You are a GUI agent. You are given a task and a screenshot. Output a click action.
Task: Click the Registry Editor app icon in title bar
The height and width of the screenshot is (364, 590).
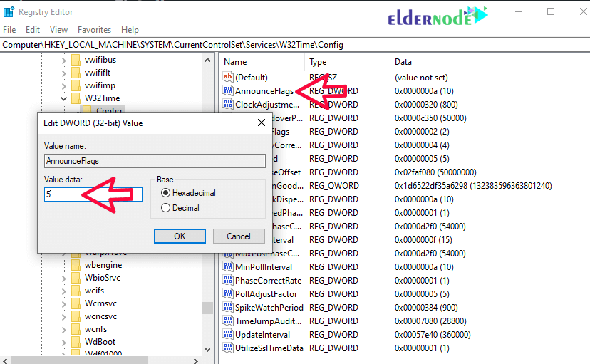point(9,12)
